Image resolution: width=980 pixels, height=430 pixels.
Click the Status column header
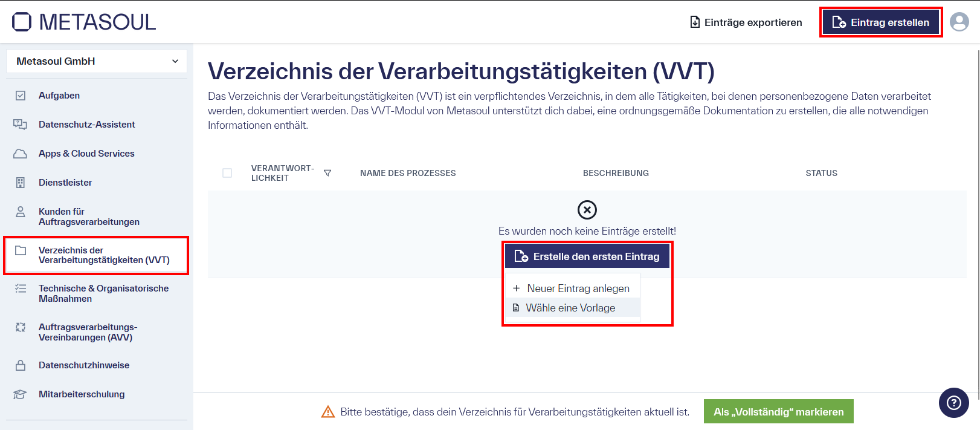(821, 173)
